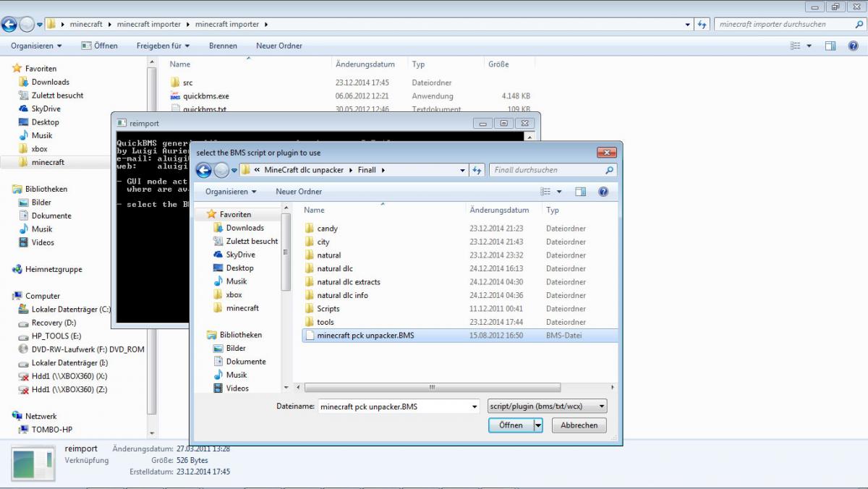Open the dialog address bar history dropdown
This screenshot has width=868, height=489.
tap(463, 171)
